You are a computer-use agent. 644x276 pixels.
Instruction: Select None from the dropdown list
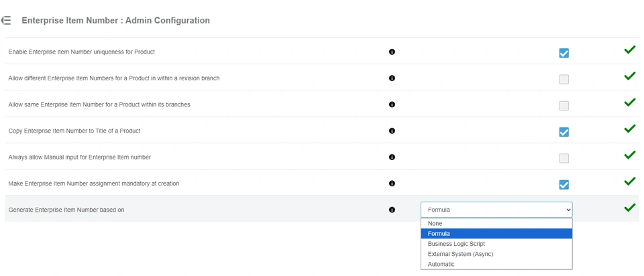435,224
